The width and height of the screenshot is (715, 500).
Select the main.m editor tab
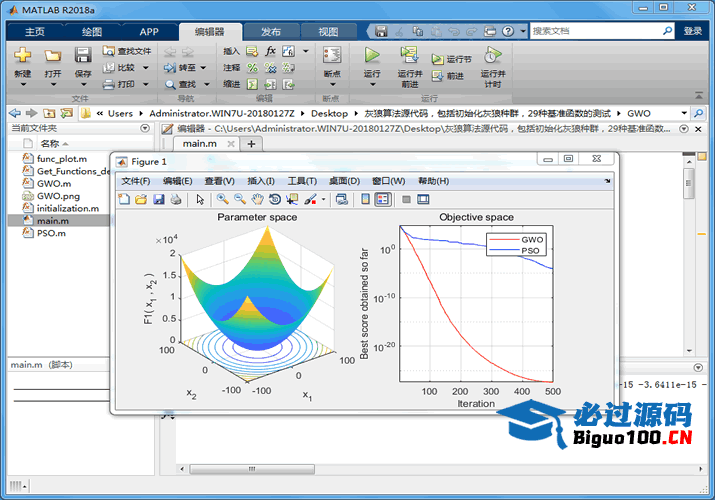point(200,144)
